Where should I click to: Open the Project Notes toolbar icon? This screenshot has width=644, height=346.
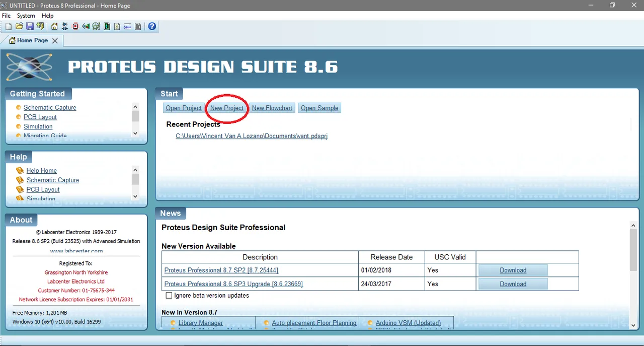(x=138, y=26)
